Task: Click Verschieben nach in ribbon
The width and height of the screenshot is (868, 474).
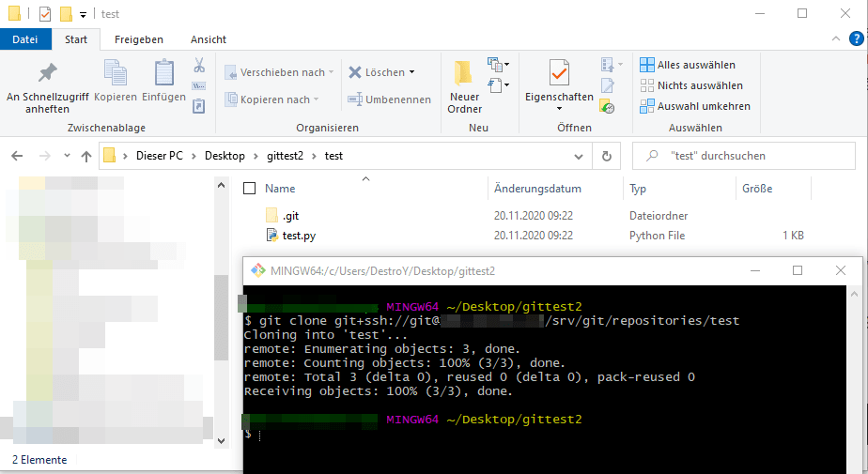Action: (x=279, y=72)
